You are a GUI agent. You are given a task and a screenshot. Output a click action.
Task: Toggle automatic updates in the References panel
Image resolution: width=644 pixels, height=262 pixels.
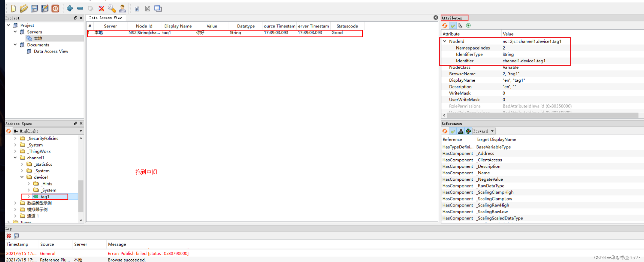(x=453, y=131)
